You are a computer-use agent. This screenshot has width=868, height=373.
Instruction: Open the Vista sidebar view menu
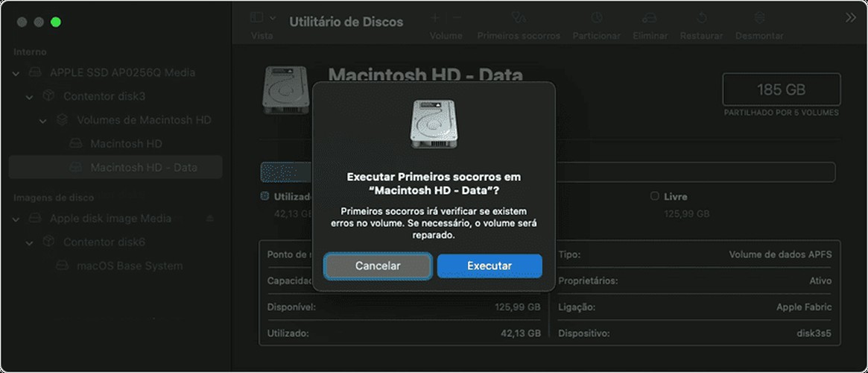click(262, 18)
